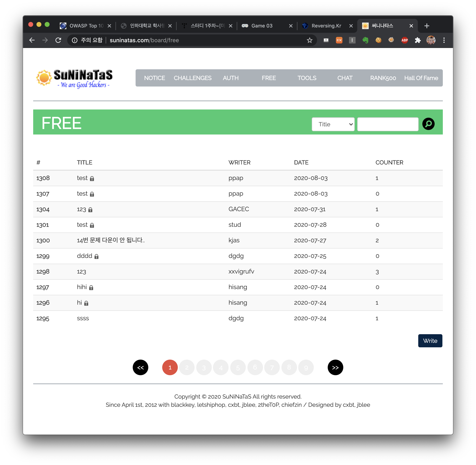Click the black search magnifier icon
This screenshot has height=465, width=476.
[x=428, y=124]
